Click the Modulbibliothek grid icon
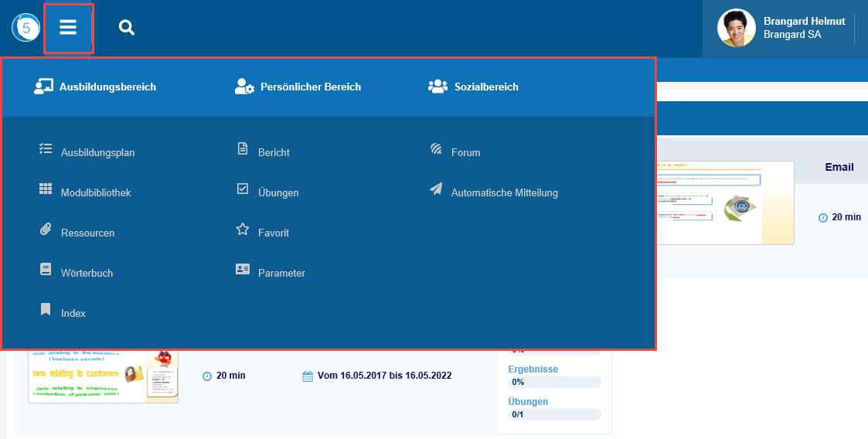 [x=46, y=189]
